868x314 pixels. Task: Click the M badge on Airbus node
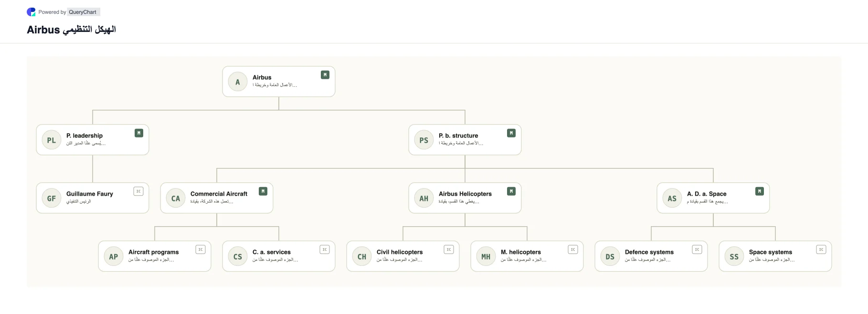[x=325, y=75]
